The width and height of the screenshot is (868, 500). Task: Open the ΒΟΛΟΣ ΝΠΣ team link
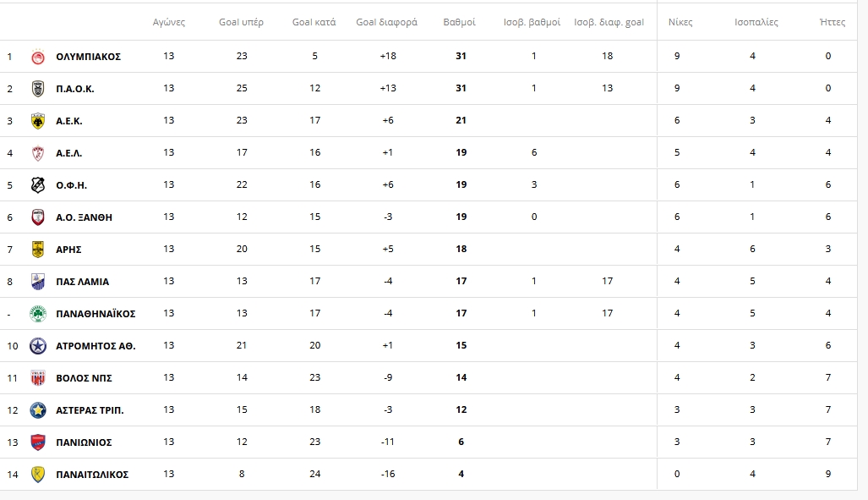pos(84,378)
